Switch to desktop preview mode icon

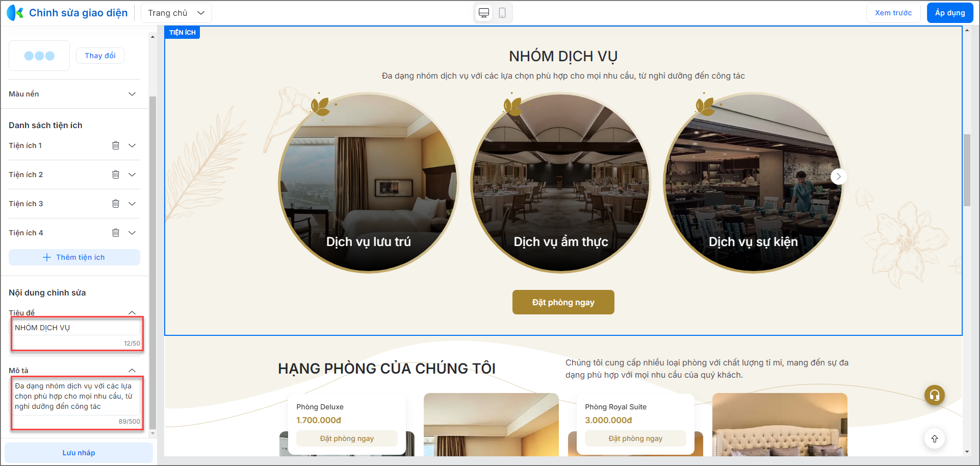[484, 13]
